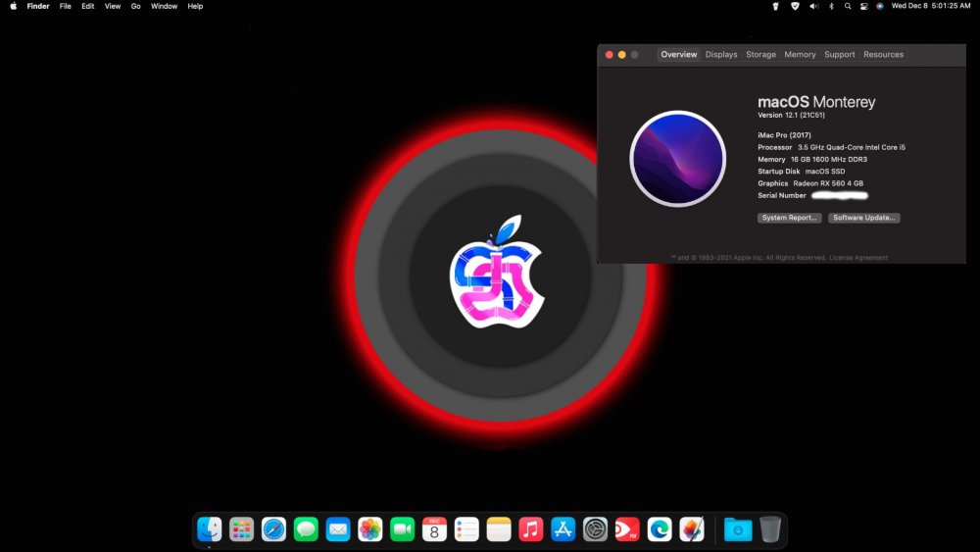
Task: Switch to the Displays tab
Action: tap(721, 54)
